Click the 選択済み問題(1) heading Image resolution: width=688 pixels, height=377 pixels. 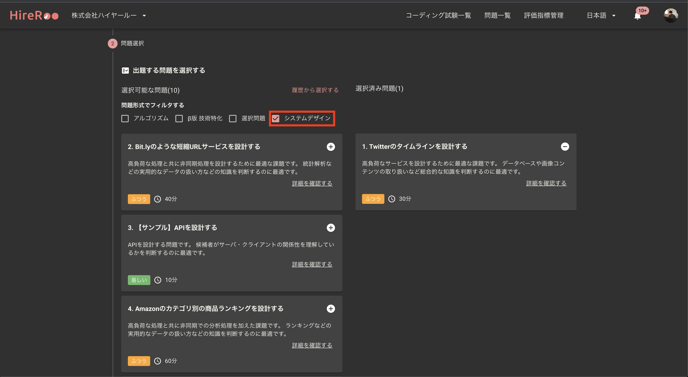pos(379,89)
